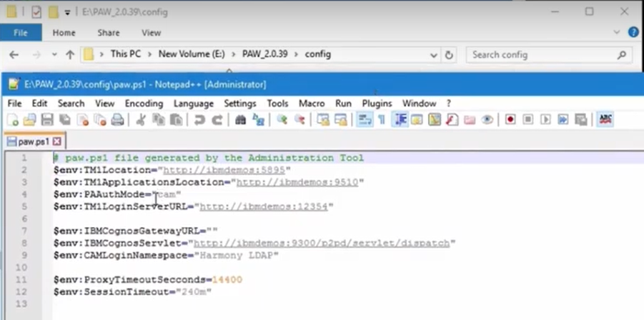The image size is (644, 320).
Task: Open Folder as Workspace icon
Action: [470, 120]
